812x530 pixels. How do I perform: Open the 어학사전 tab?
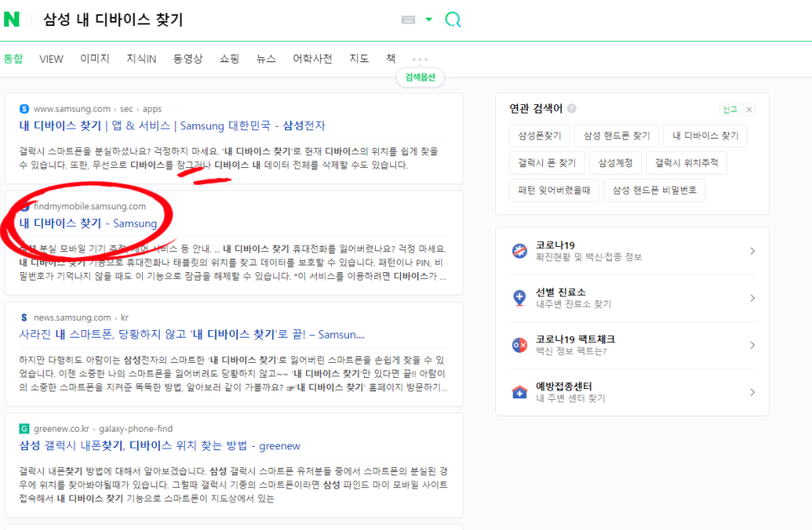[x=312, y=59]
